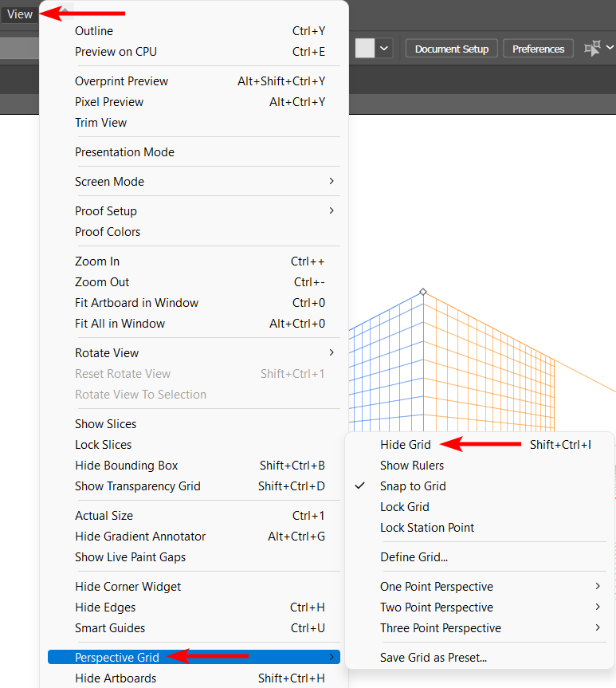The image size is (616, 688).
Task: Click the View menu in menu bar
Action: click(x=20, y=14)
